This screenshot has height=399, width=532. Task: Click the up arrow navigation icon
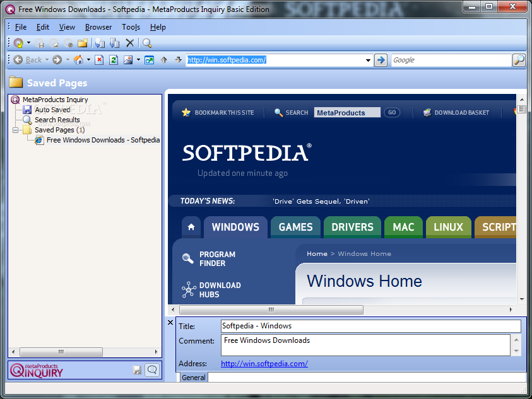[164, 60]
